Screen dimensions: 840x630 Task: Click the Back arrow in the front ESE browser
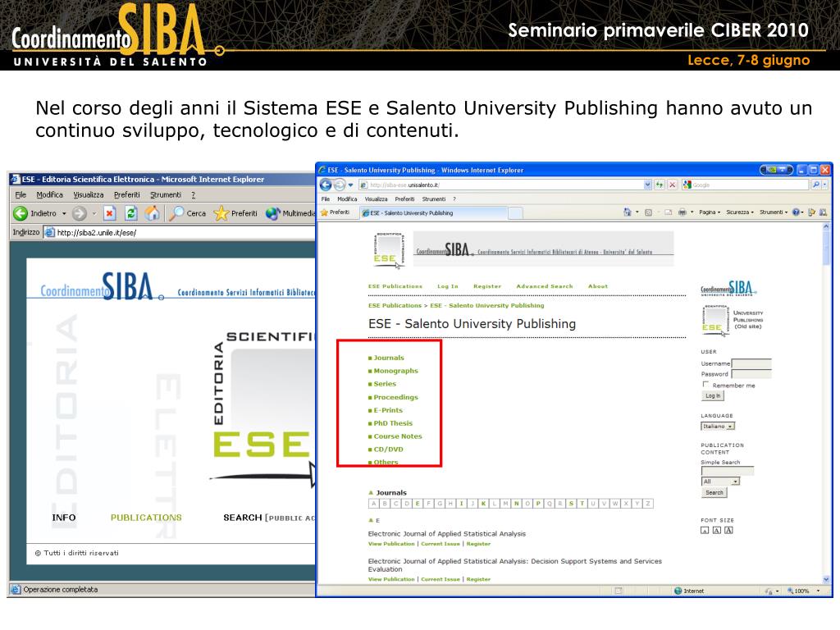click(325, 185)
